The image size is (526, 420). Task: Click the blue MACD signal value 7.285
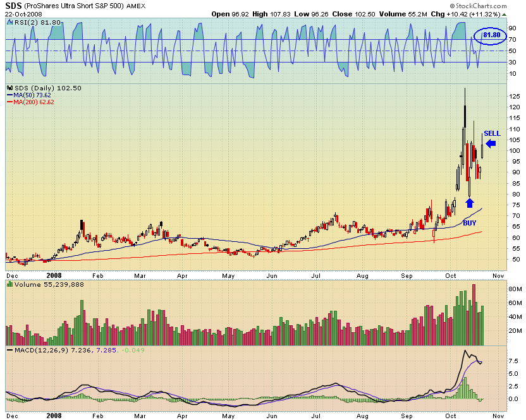coord(106,351)
